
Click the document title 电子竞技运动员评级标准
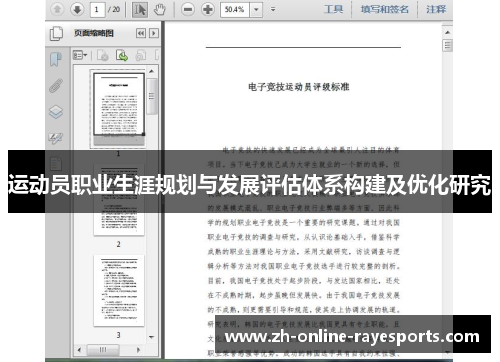(x=299, y=87)
